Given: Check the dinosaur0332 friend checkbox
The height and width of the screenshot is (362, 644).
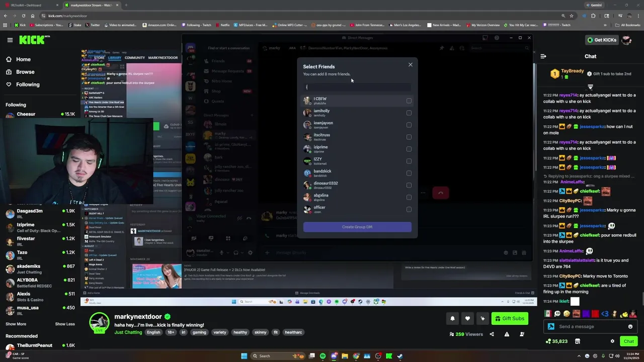Looking at the screenshot, I should [x=409, y=186].
